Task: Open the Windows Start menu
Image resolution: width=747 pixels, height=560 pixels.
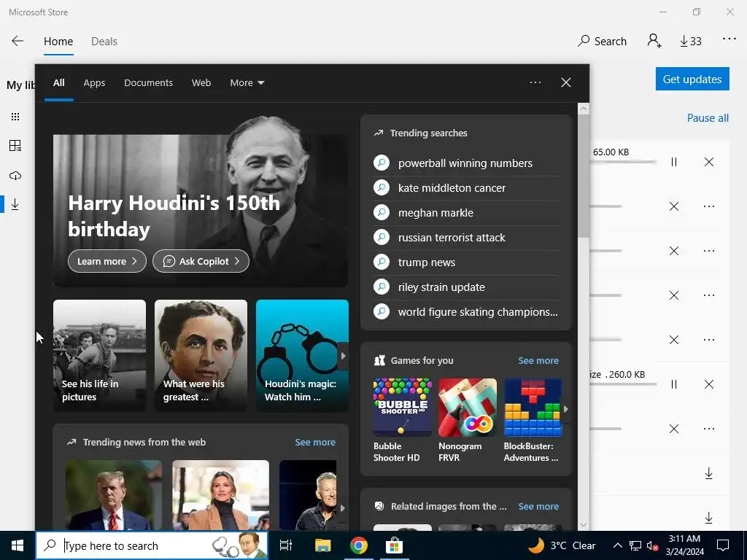Action: coord(18,545)
